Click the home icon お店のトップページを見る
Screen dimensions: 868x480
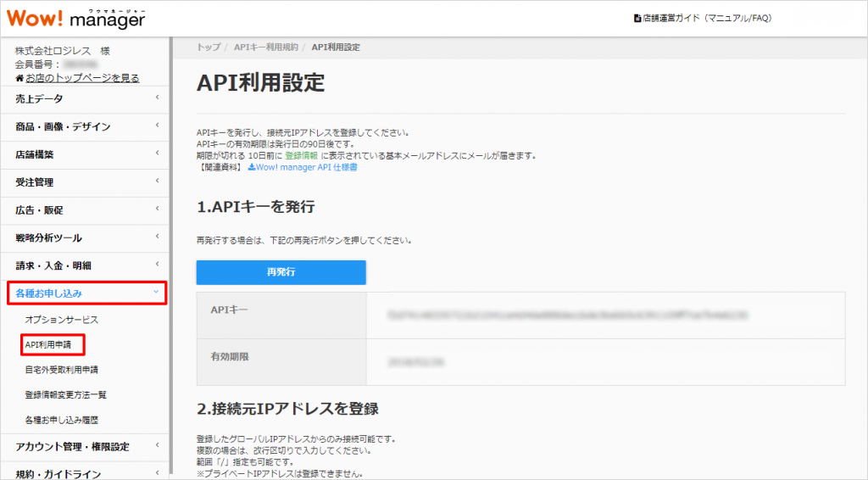point(77,78)
